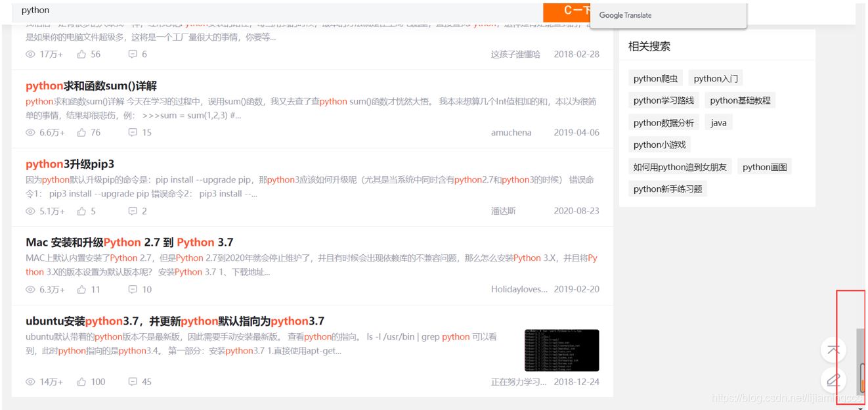868x410 pixels.
Task: Click the java related search tag
Action: (718, 122)
